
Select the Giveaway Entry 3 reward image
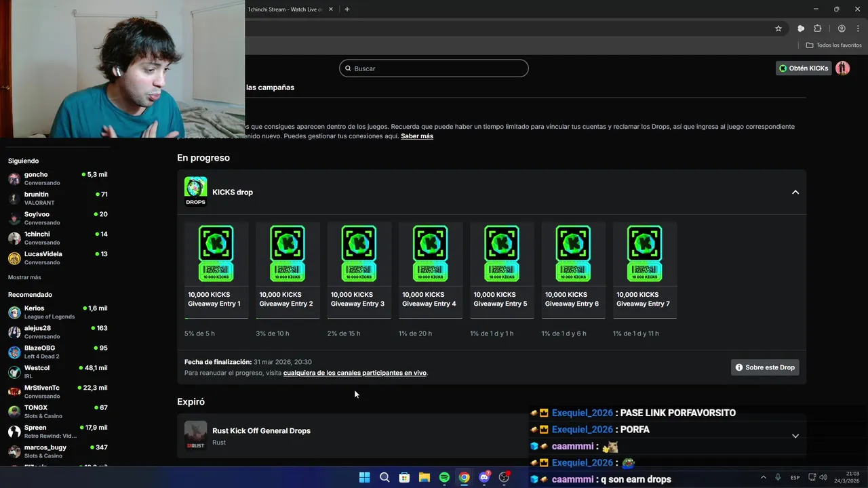click(x=359, y=254)
